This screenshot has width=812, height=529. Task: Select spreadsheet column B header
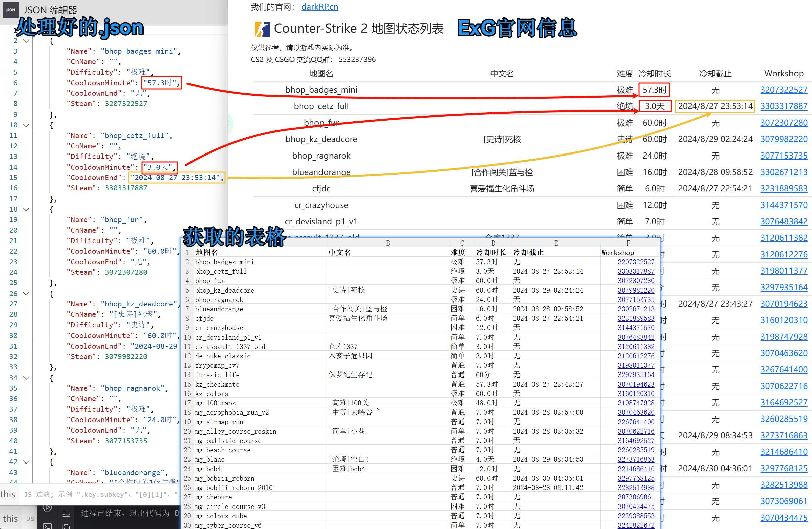(x=388, y=243)
